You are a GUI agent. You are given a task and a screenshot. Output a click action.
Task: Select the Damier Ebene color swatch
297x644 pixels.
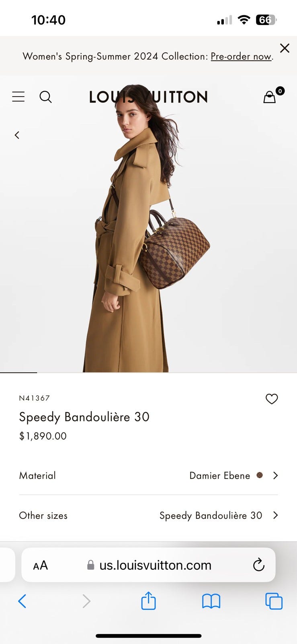[260, 475]
